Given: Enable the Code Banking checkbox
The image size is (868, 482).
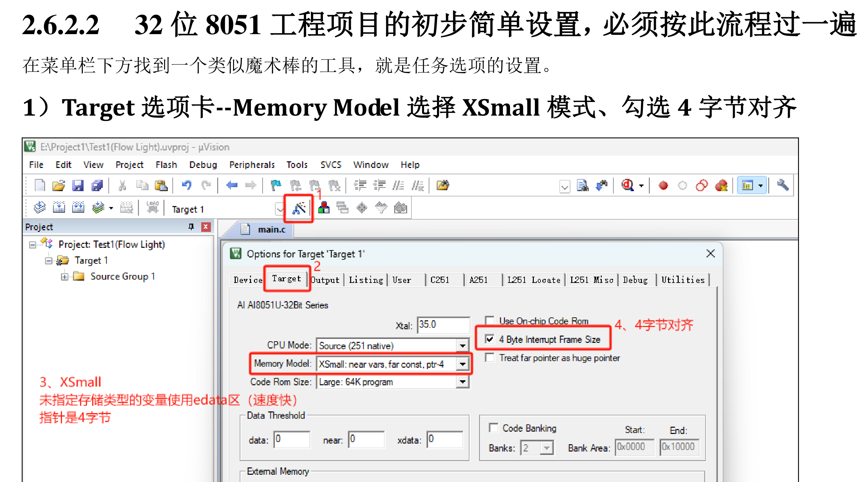Looking at the screenshot, I should click(493, 428).
